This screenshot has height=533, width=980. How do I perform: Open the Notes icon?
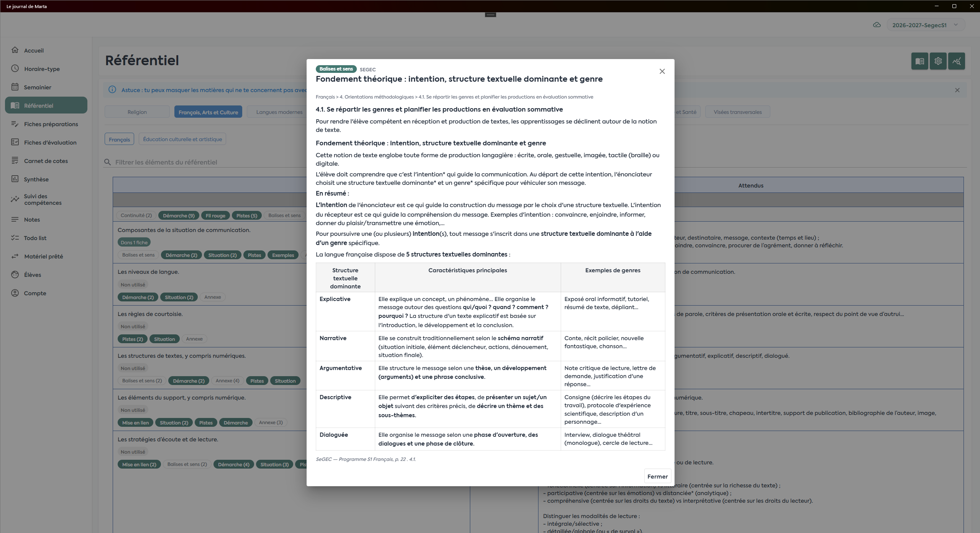pos(15,219)
